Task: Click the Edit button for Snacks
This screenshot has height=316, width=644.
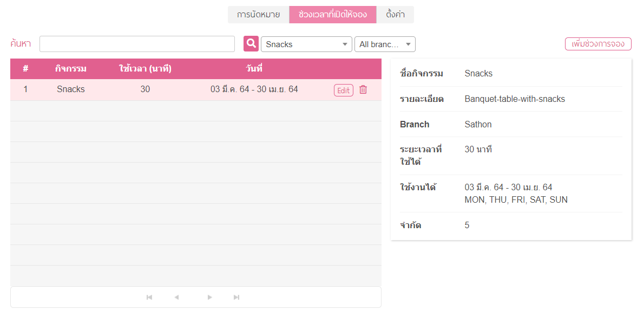Action: click(343, 90)
